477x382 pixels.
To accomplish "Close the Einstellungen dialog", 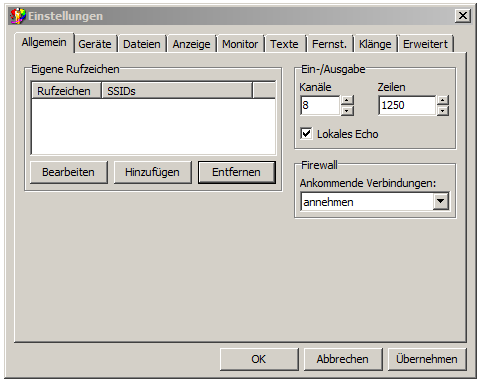I will tap(463, 16).
